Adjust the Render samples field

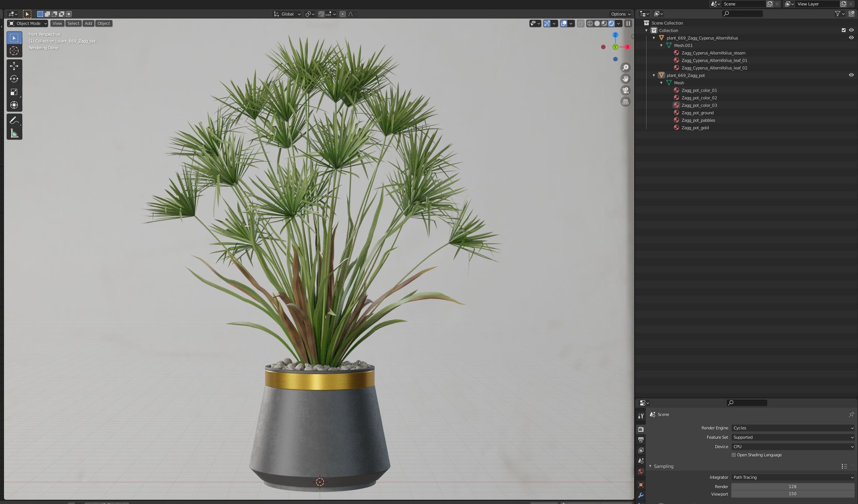pyautogui.click(x=793, y=487)
